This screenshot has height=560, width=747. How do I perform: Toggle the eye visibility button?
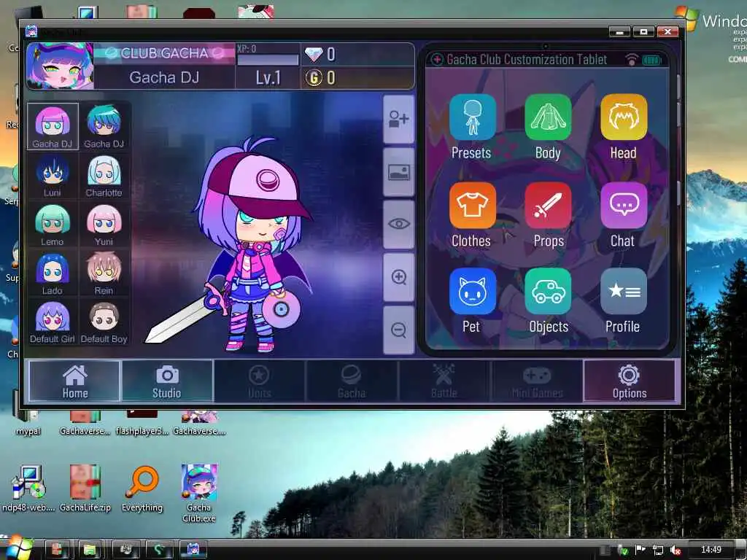pyautogui.click(x=399, y=225)
